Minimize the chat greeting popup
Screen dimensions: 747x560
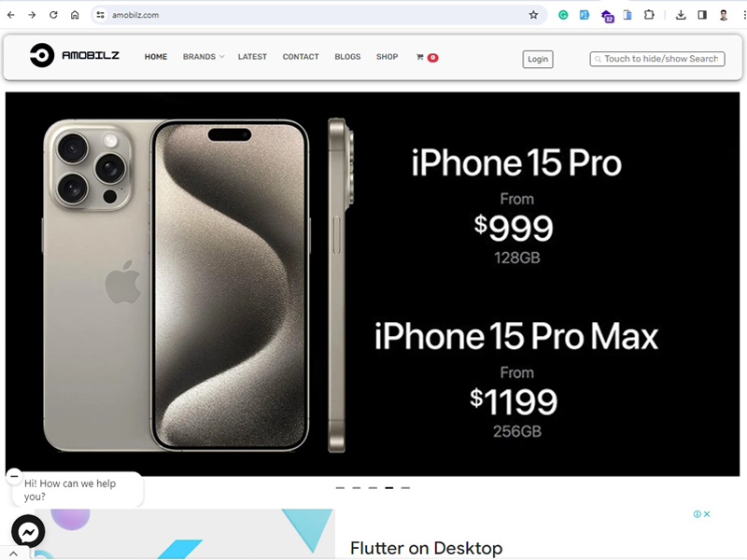(x=14, y=475)
